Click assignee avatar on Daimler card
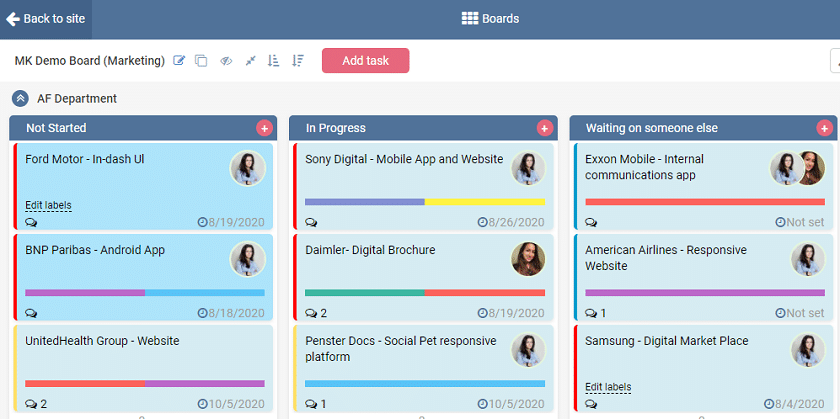The height and width of the screenshot is (419, 840). pos(528,259)
